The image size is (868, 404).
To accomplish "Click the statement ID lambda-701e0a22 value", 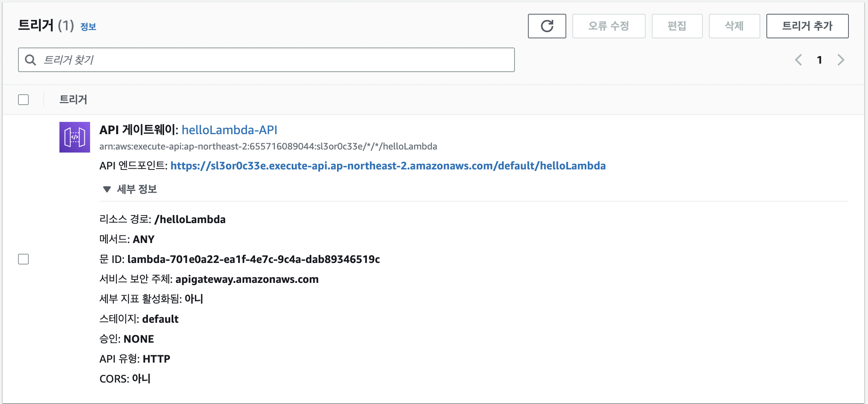I will pyautogui.click(x=253, y=259).
